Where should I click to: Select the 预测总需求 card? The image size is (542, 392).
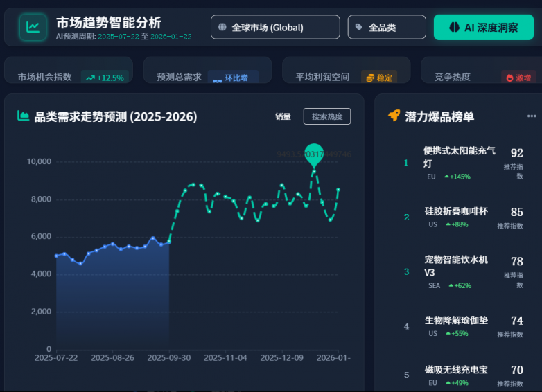click(x=207, y=70)
